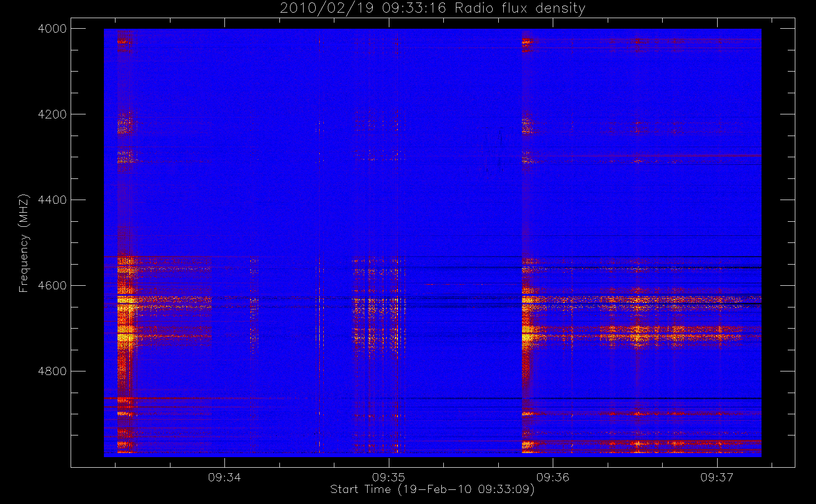Select the 4000 frequency tick label
The width and height of the screenshot is (816, 504).
(x=52, y=29)
